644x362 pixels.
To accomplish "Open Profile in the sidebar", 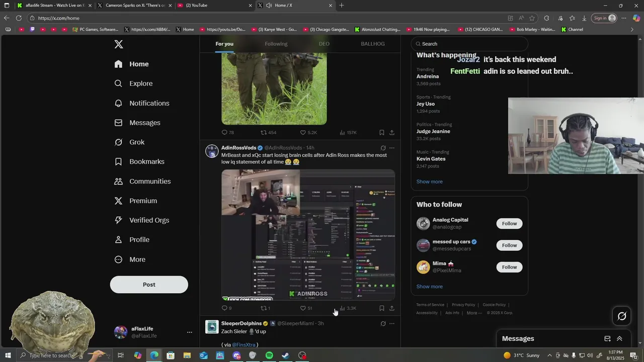I will (x=132, y=240).
